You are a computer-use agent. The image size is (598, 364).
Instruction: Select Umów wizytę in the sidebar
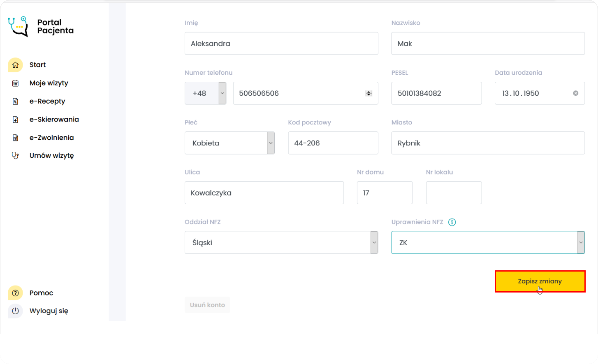coord(52,156)
